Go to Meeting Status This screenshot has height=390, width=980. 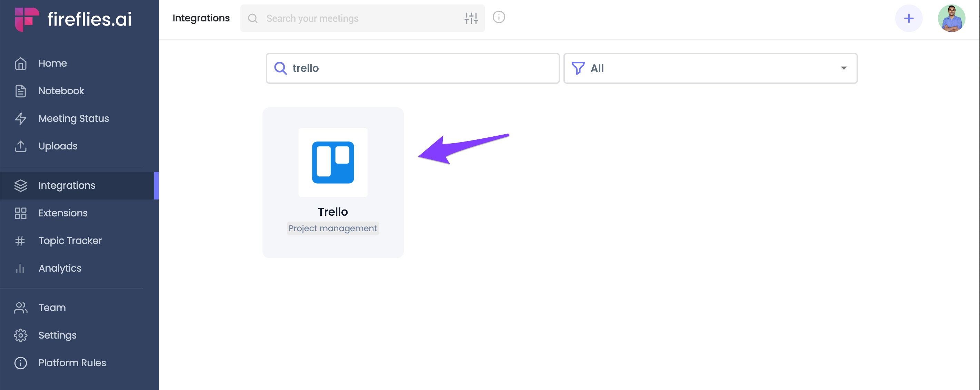click(74, 118)
